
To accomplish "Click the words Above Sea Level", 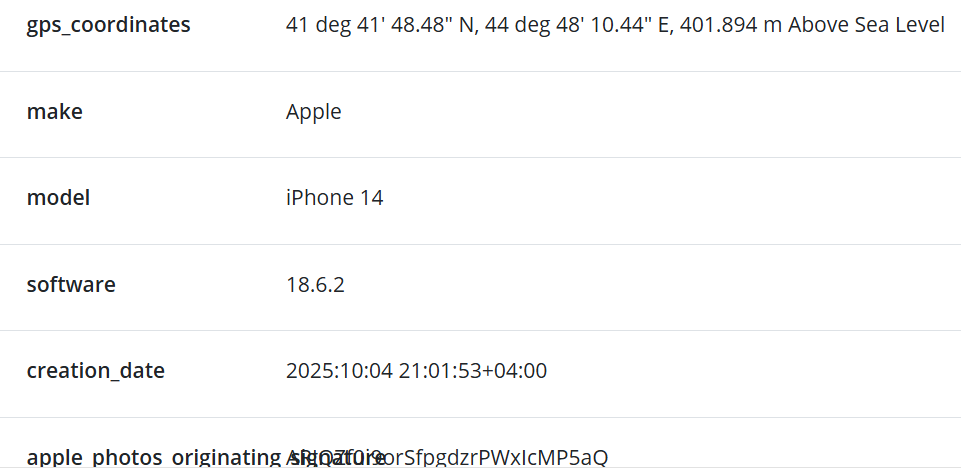I will [x=866, y=25].
